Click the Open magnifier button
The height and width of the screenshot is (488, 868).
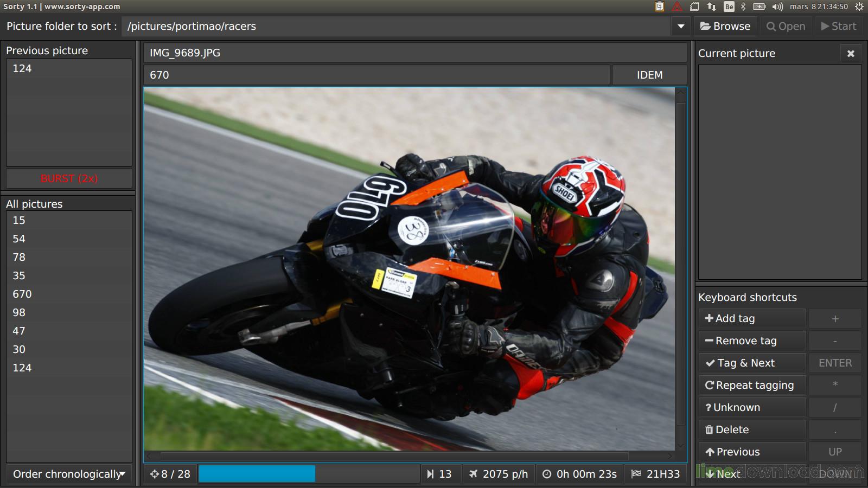(x=786, y=26)
